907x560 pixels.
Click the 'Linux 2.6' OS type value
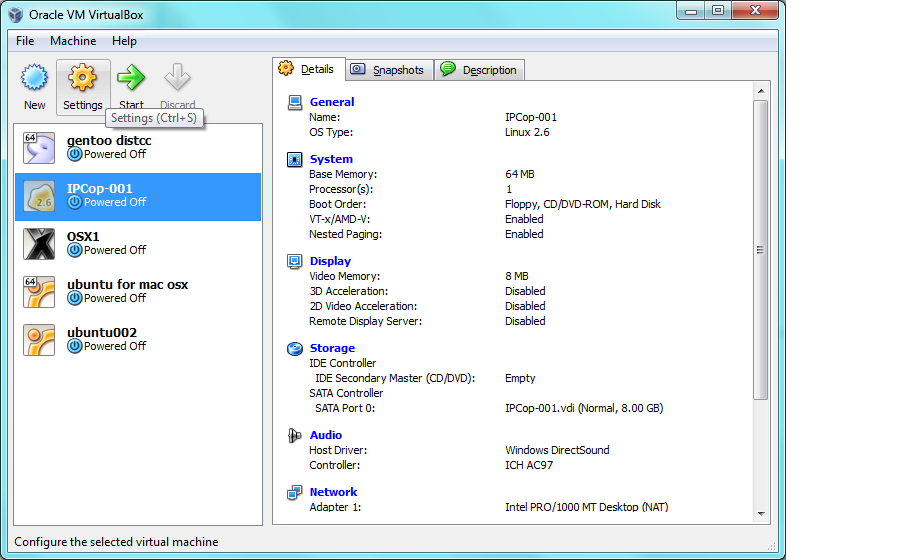[527, 132]
